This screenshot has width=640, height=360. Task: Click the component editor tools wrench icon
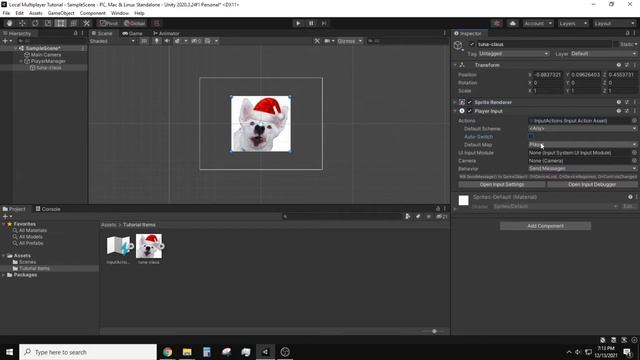(317, 41)
